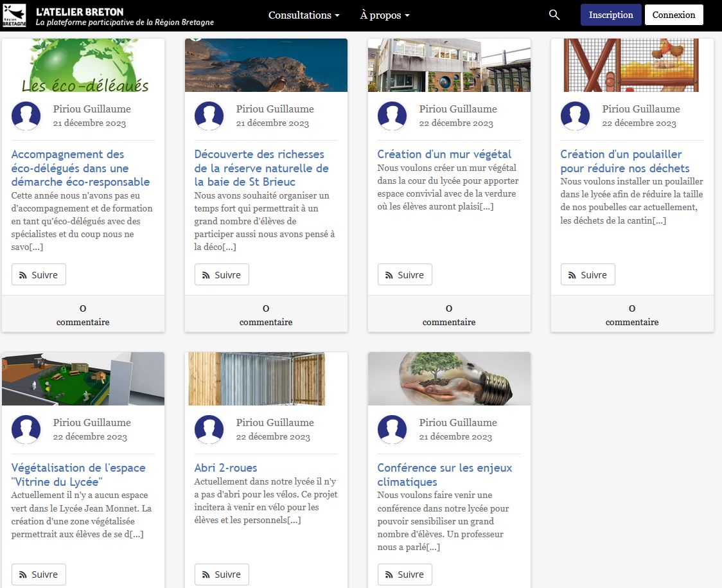Click avatar on baie de St Brieuc card

pos(209,116)
